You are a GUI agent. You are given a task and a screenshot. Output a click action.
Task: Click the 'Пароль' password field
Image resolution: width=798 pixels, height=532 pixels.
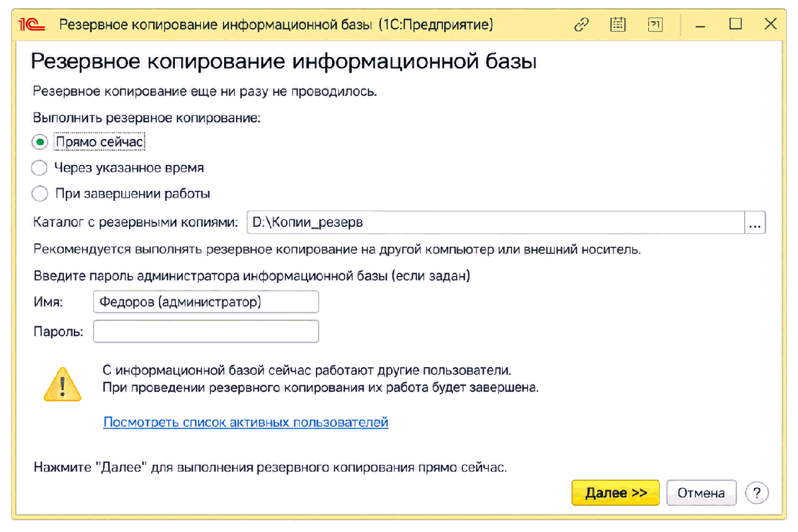[206, 332]
